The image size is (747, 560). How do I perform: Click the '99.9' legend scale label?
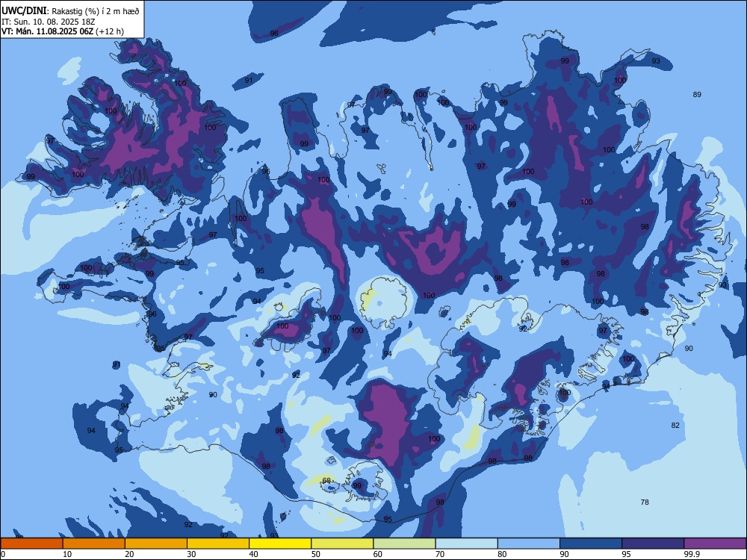point(691,554)
